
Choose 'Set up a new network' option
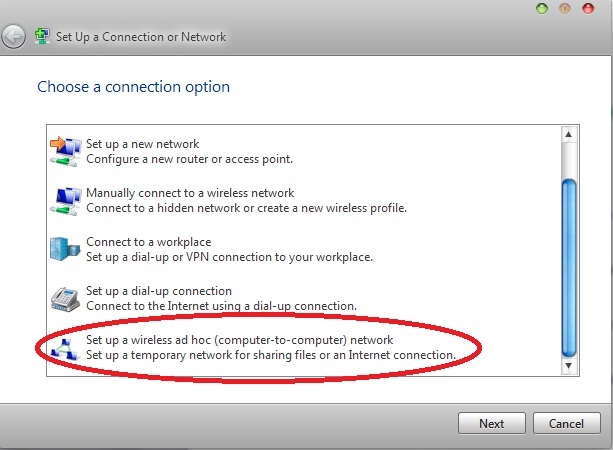click(305, 151)
